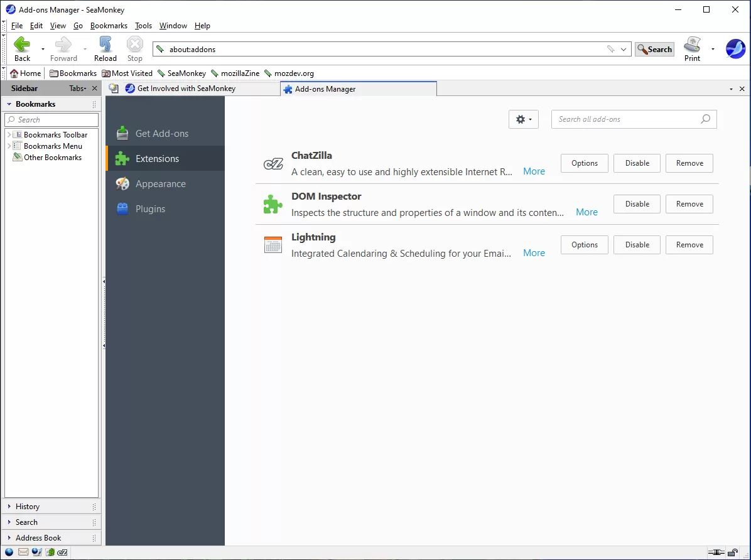Viewport: 751px width, 560px height.
Task: Open the gear tools dropdown in Add-ons Manager
Action: [x=523, y=119]
